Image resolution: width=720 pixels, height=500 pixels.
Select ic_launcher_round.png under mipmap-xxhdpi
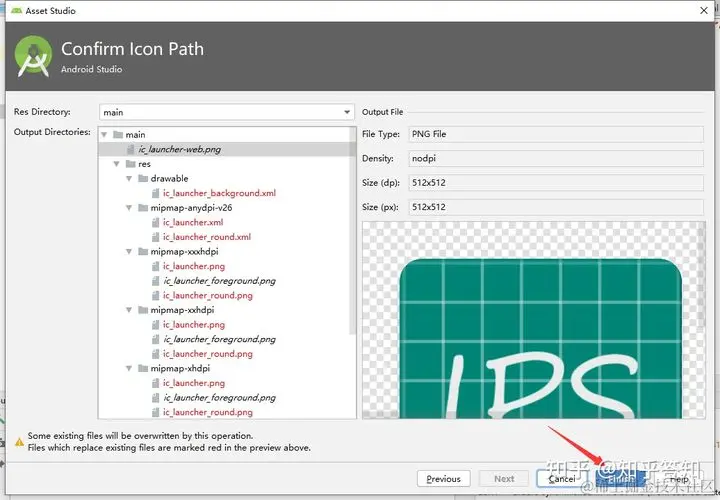(208, 354)
